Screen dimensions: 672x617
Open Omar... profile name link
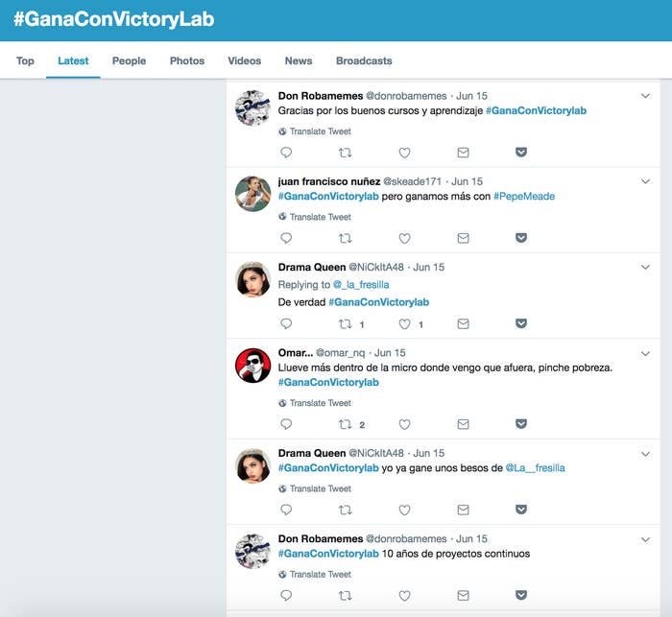pos(296,353)
